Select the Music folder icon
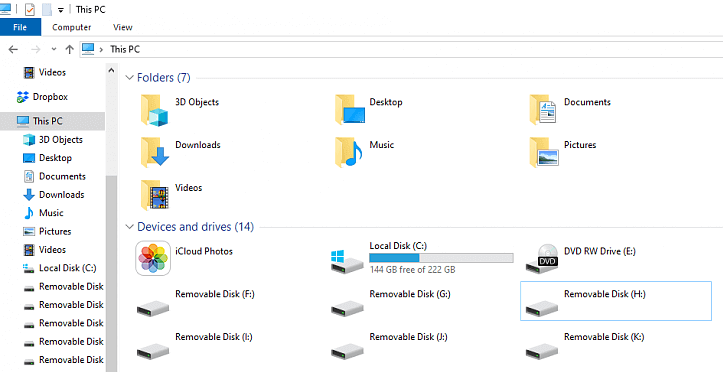 click(x=349, y=153)
